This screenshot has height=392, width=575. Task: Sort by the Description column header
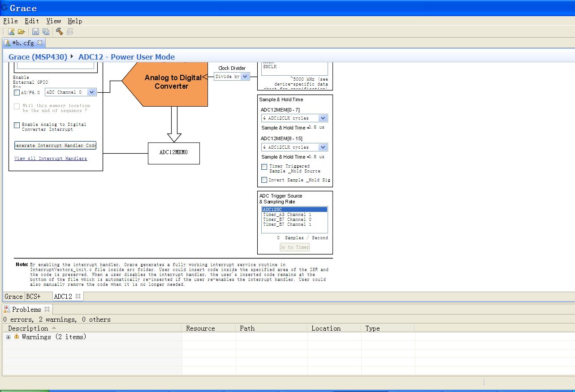[x=92, y=328]
